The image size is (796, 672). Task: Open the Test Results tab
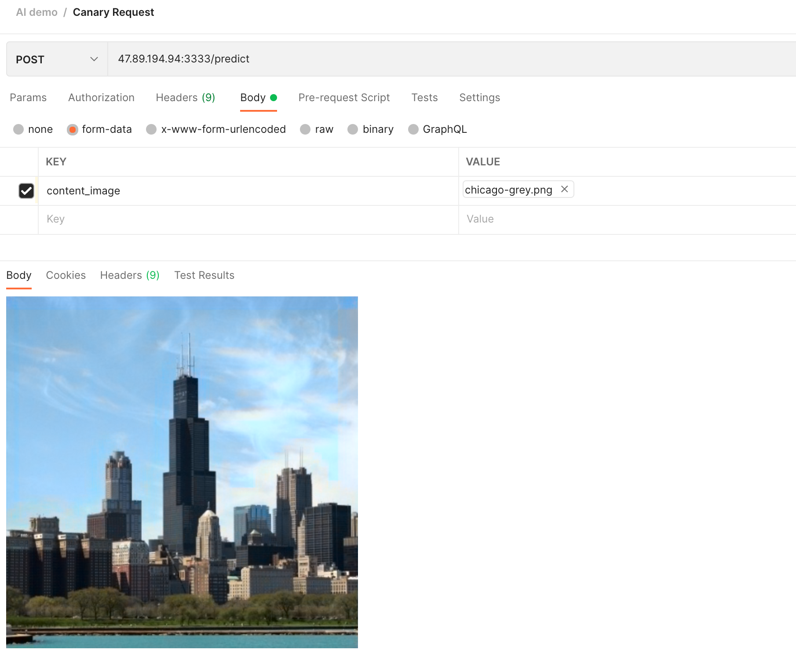204,275
